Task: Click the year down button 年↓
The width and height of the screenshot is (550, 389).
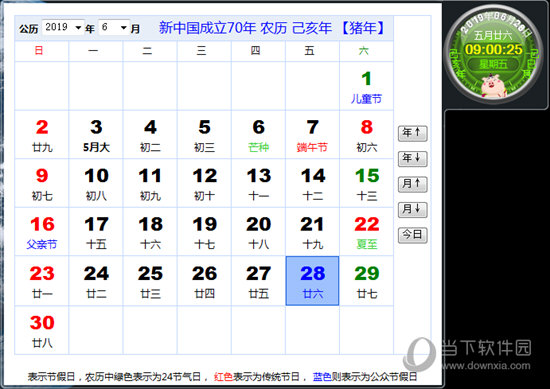Action: coord(412,159)
